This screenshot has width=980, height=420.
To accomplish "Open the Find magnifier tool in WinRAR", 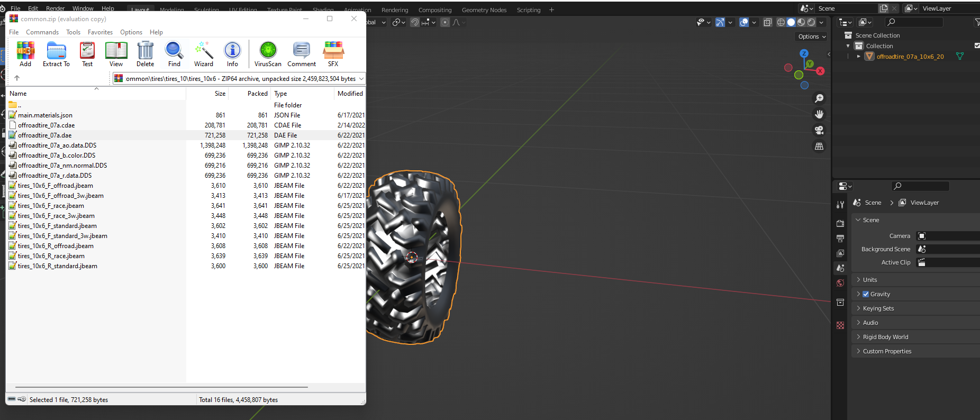I will [x=174, y=54].
